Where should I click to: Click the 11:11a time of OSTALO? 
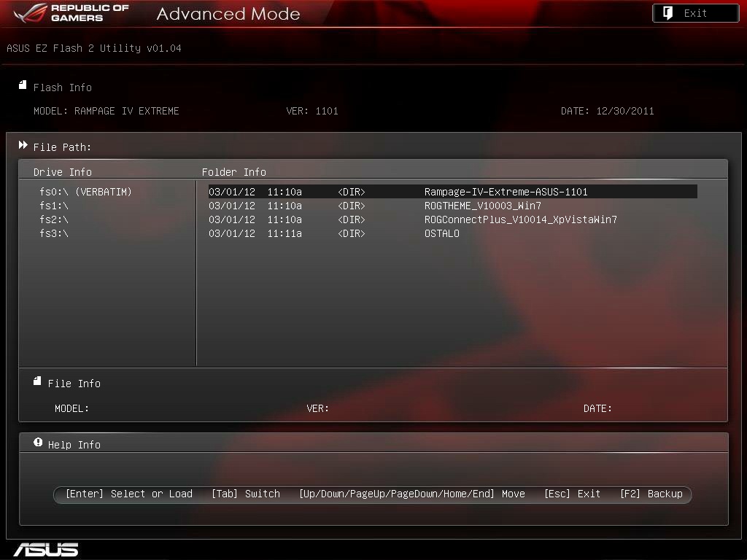click(285, 233)
